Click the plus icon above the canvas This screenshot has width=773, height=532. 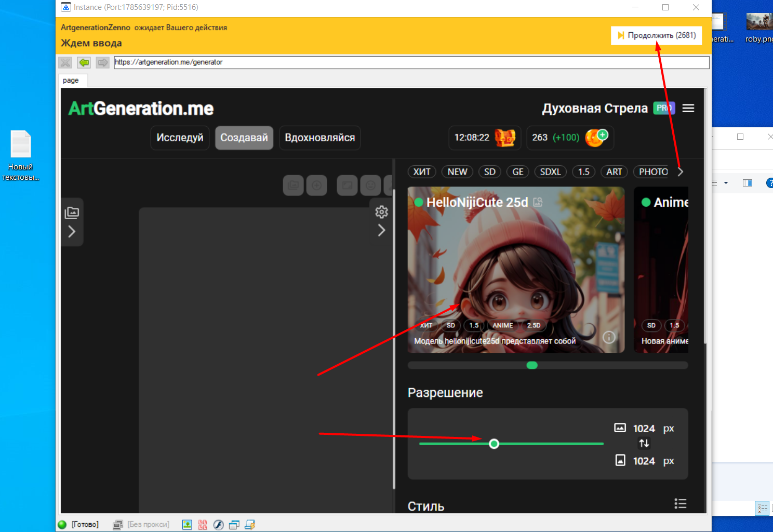(317, 185)
